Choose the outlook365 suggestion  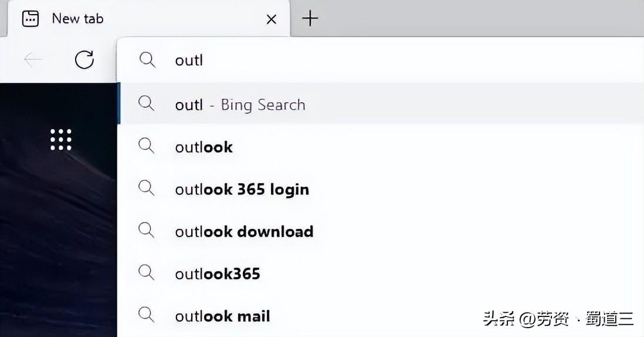(380, 274)
